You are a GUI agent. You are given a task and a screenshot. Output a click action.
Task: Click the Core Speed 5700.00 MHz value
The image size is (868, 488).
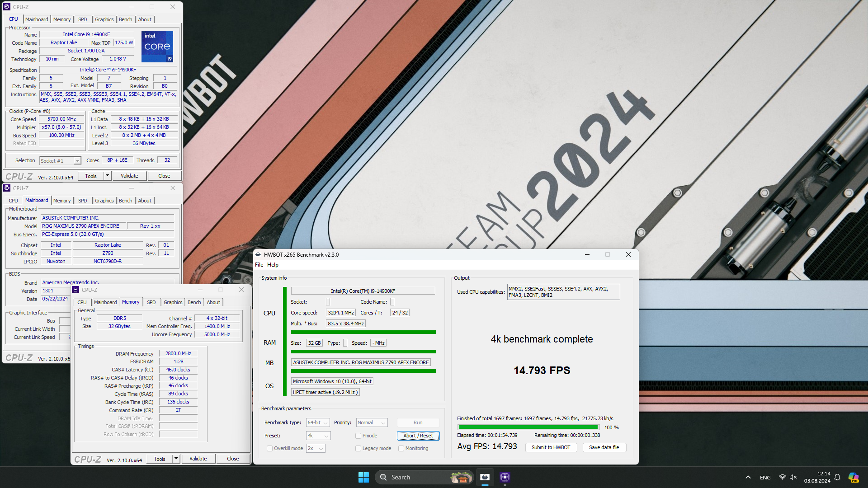tap(61, 119)
